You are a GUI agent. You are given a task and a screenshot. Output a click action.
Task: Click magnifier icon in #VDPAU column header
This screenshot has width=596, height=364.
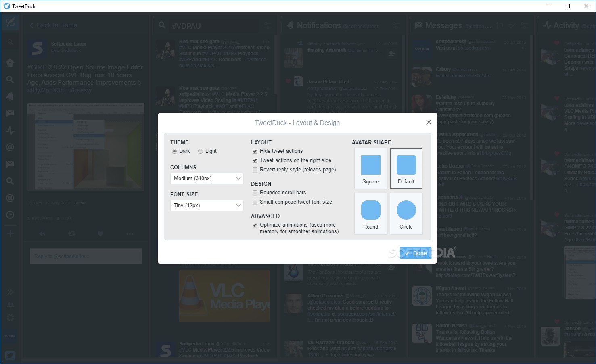(162, 25)
